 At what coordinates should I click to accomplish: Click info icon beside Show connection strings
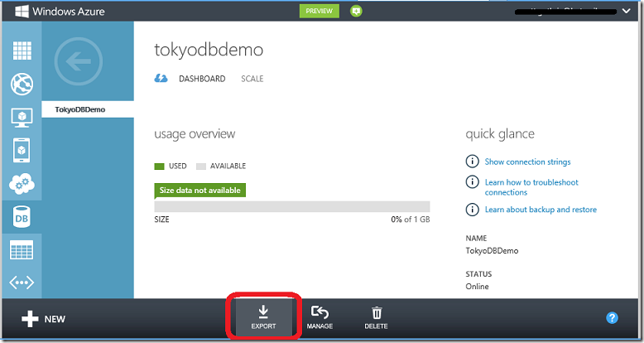point(473,162)
